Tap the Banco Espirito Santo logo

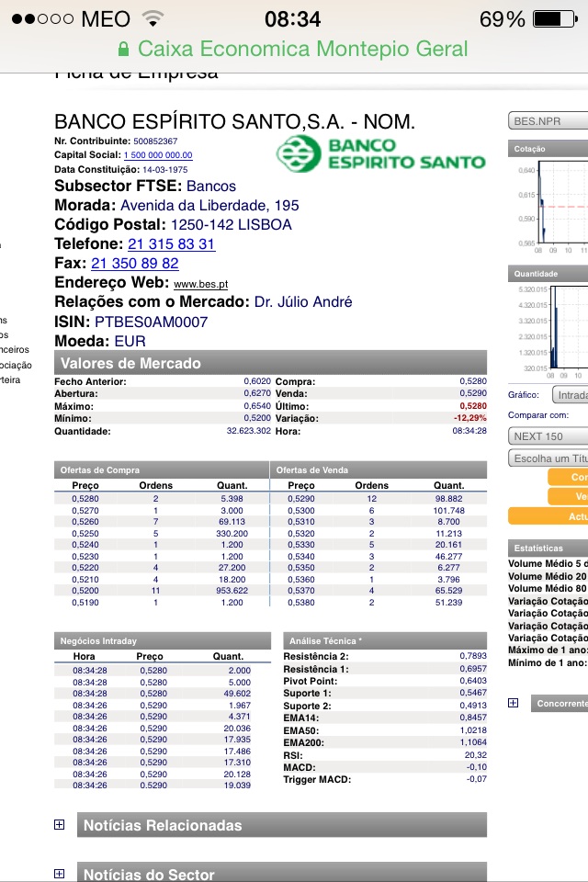[x=381, y=153]
